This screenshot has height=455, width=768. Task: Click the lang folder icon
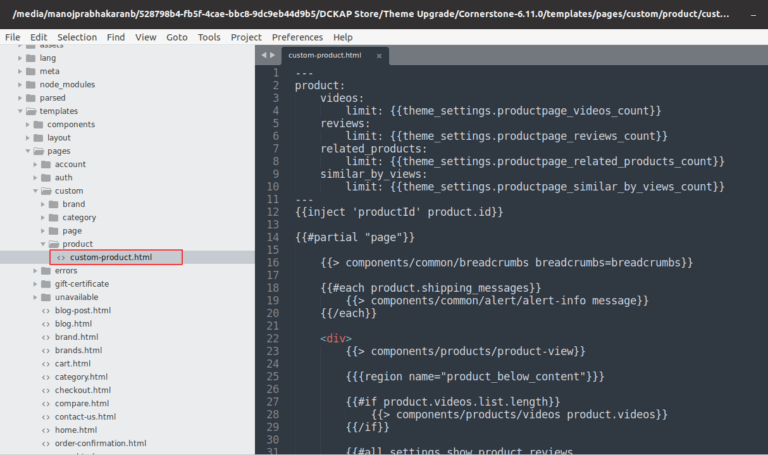31,58
